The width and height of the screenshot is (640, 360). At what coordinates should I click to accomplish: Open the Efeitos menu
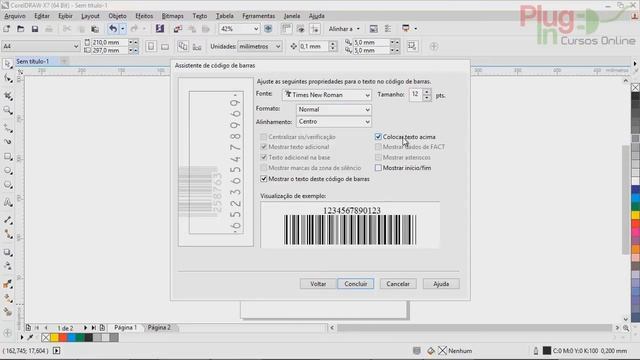point(144,16)
